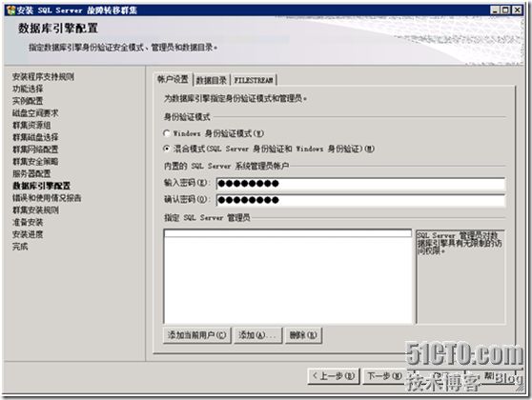Click the installer icon in the title bar
This screenshot has height=400, width=532.
point(10,10)
